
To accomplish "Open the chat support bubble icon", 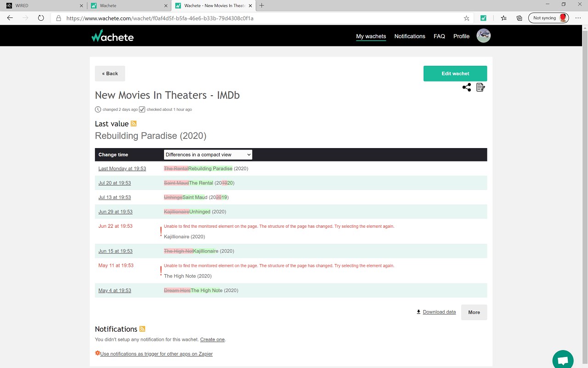I will 563,360.
